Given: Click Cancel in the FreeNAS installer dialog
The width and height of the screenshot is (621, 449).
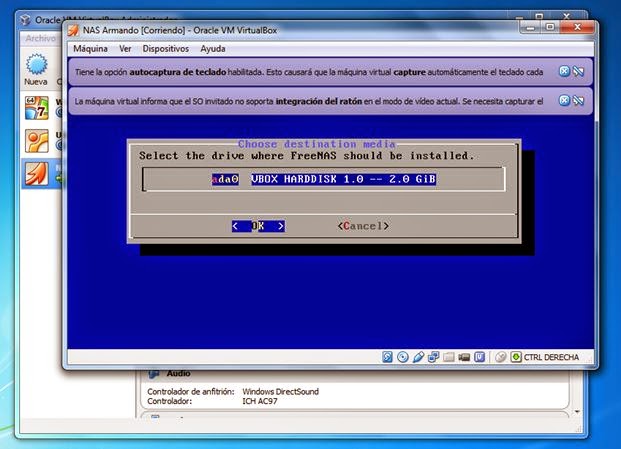Looking at the screenshot, I should pos(363,226).
